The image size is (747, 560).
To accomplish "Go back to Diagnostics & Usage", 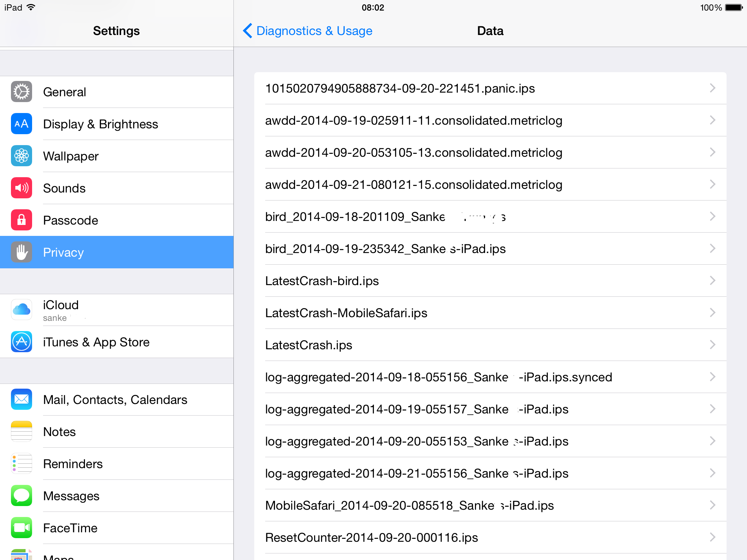I will 308,31.
